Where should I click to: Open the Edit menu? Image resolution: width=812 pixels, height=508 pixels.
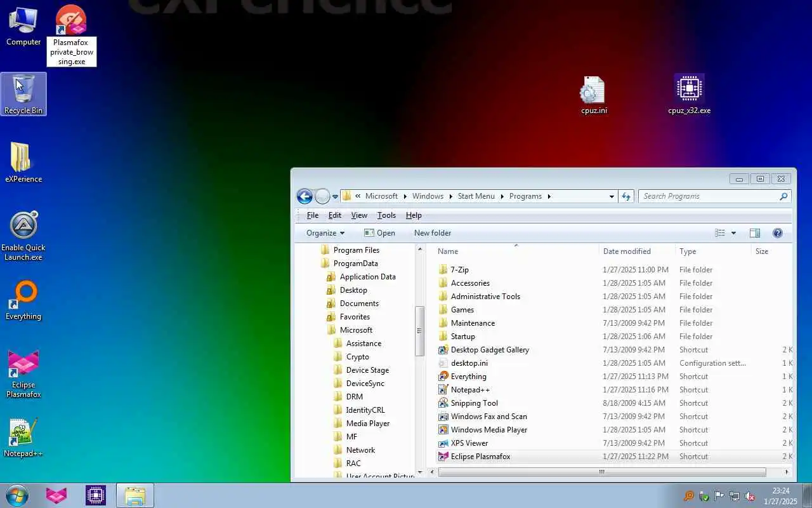tap(335, 215)
